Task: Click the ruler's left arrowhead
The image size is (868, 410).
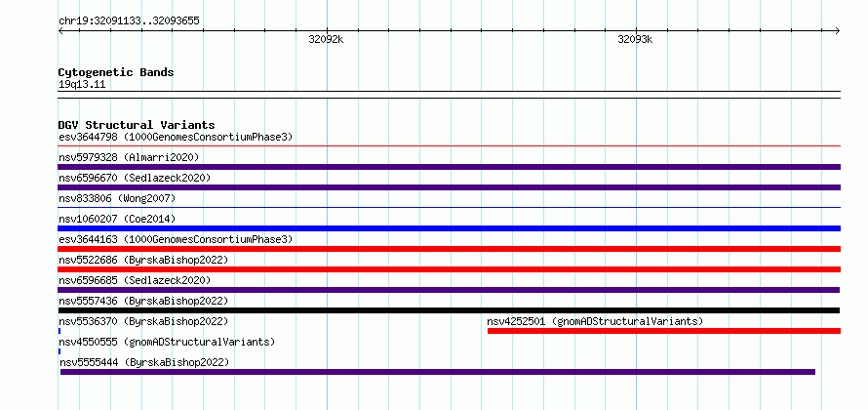Action: click(60, 30)
